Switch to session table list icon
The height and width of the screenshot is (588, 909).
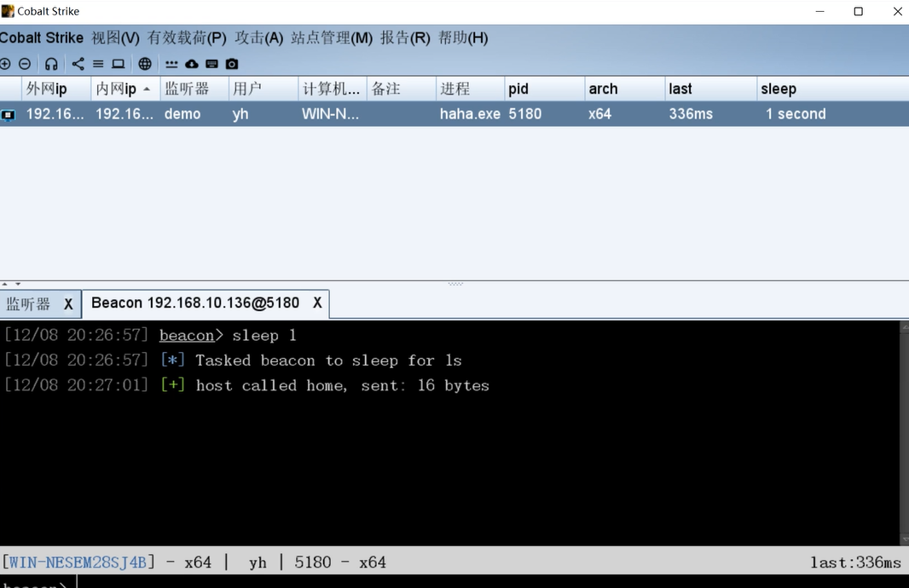pos(98,64)
